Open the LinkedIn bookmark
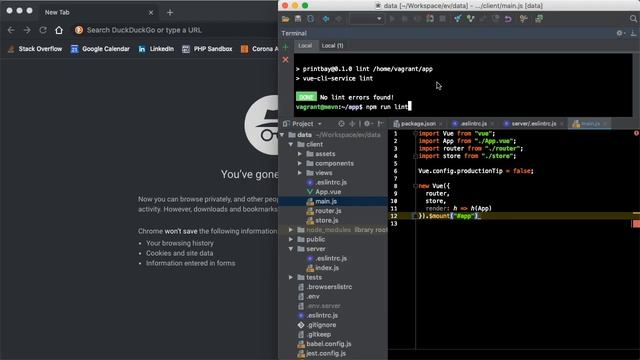640x360 pixels. tap(156, 49)
